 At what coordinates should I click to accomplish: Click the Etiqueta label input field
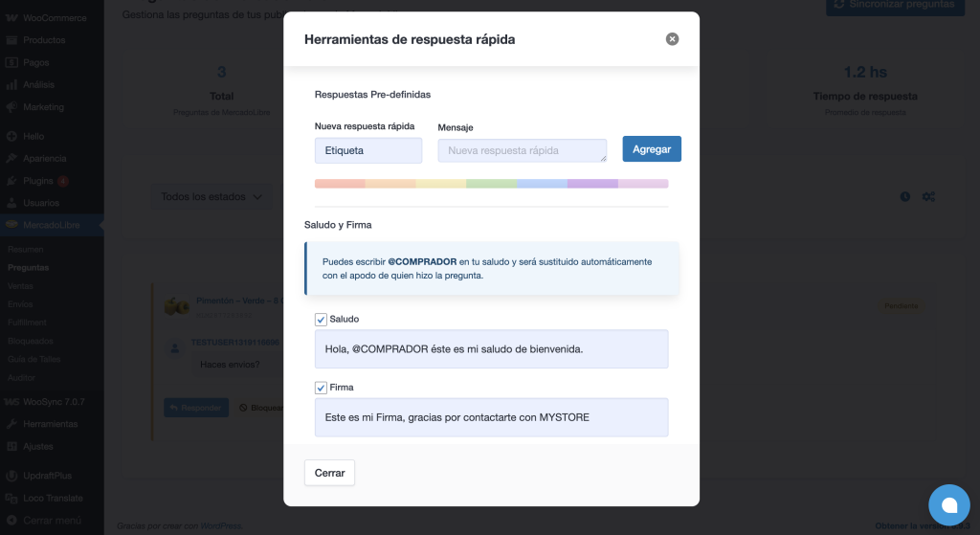tap(368, 150)
